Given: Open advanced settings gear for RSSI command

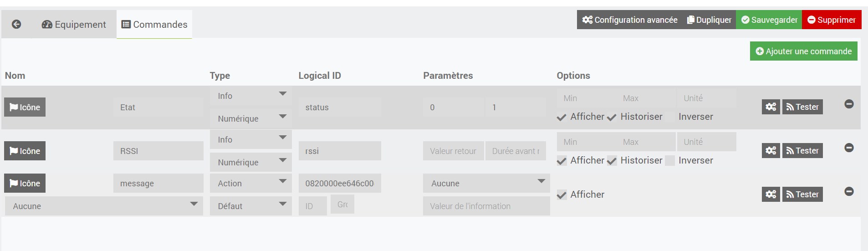Looking at the screenshot, I should [771, 150].
